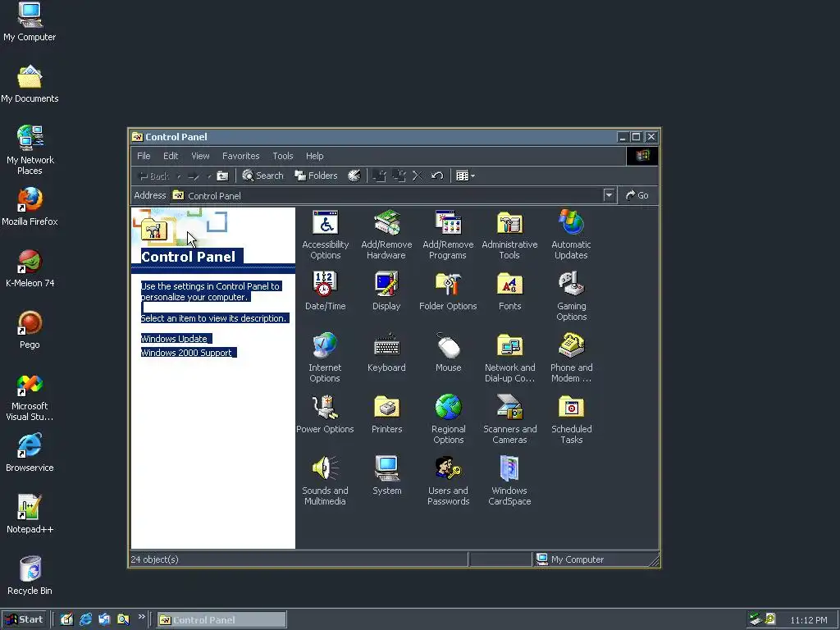
Task: Select Browservice desktop shortcut
Action: 30,453
